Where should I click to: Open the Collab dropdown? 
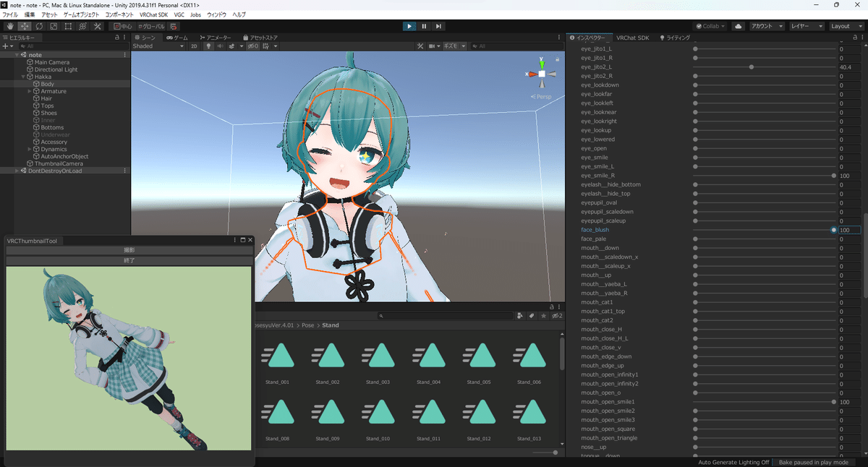[x=710, y=26]
